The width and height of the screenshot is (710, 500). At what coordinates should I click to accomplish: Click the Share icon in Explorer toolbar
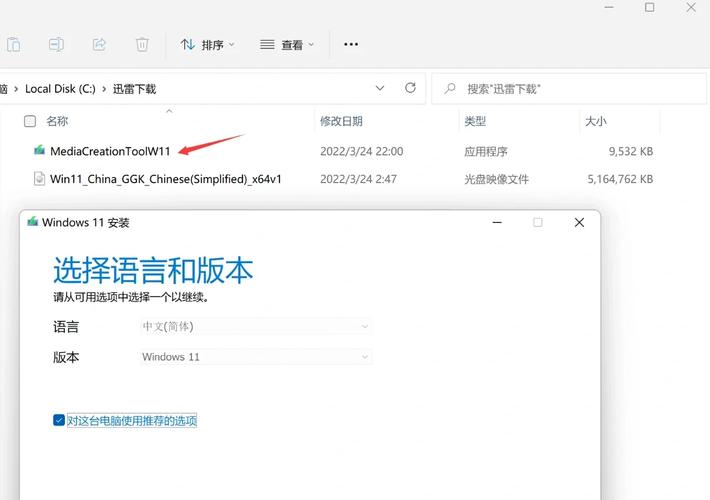coord(99,44)
